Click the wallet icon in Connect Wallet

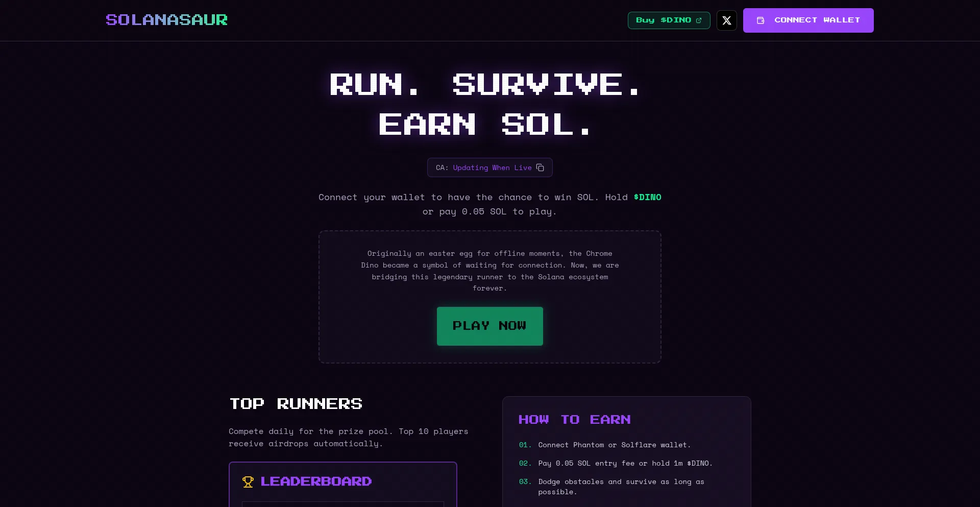(x=761, y=20)
